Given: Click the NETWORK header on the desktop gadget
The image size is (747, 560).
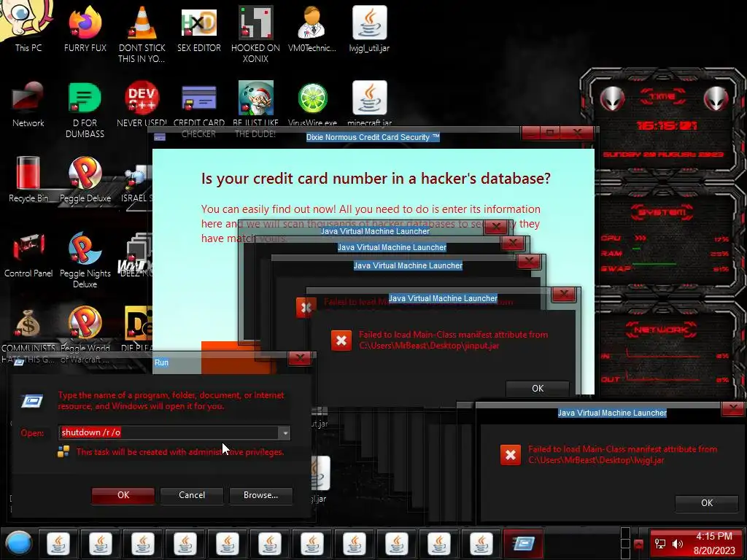Looking at the screenshot, I should [661, 330].
